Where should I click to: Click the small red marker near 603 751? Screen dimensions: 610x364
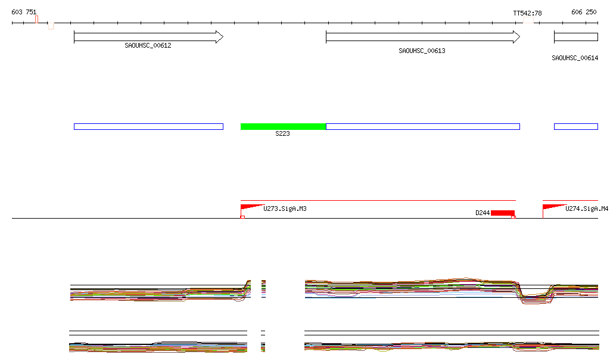tap(36, 19)
